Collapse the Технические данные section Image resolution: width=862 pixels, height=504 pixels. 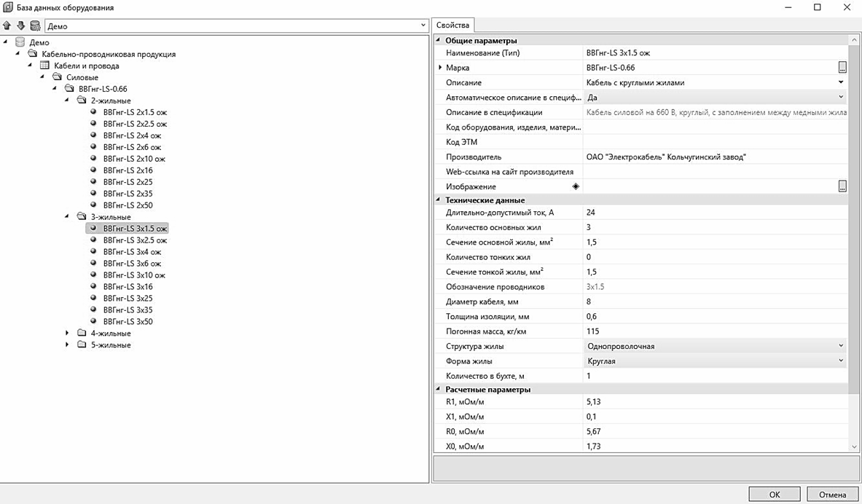click(x=439, y=200)
